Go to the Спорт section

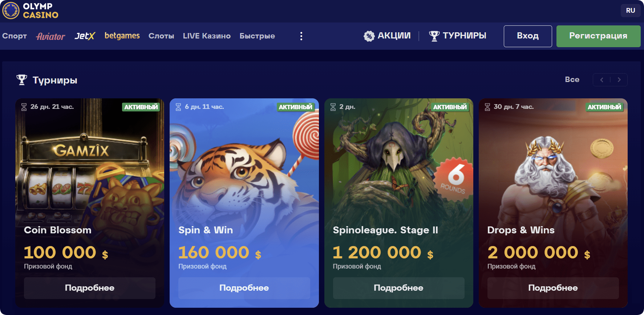tap(15, 36)
